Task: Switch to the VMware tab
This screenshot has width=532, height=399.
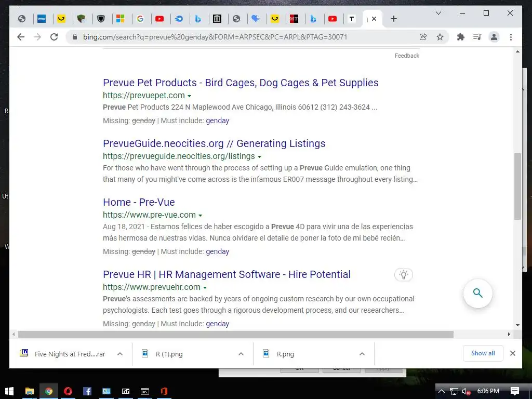Action: click(x=42, y=19)
